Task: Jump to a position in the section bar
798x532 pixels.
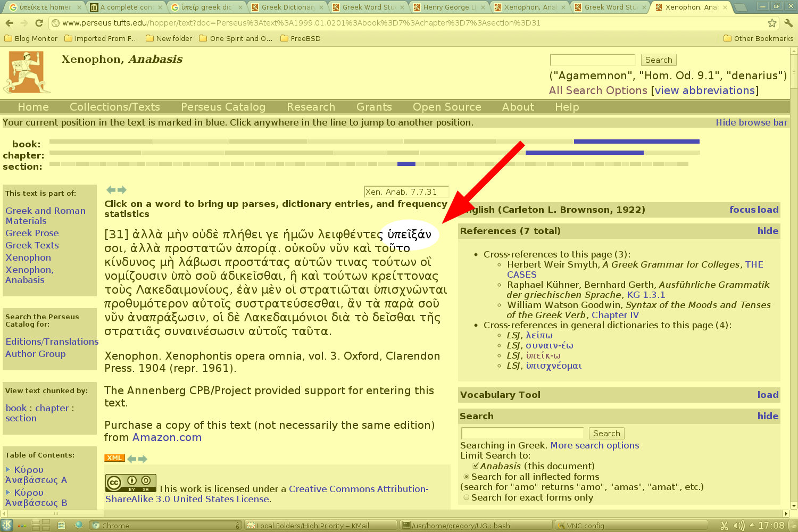Action: tap(369, 164)
